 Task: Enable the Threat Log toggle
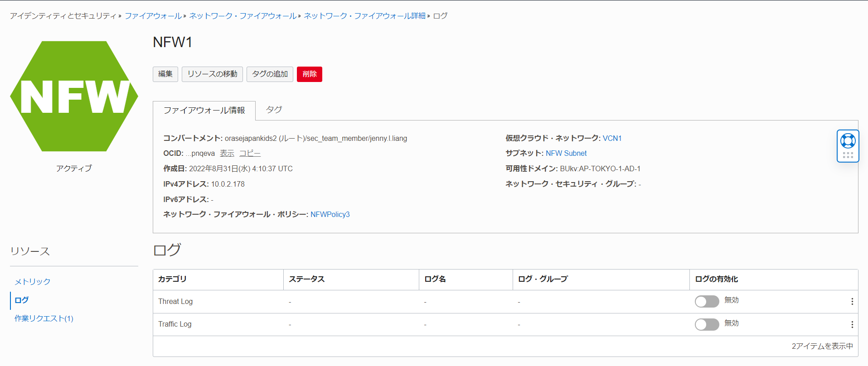click(707, 301)
